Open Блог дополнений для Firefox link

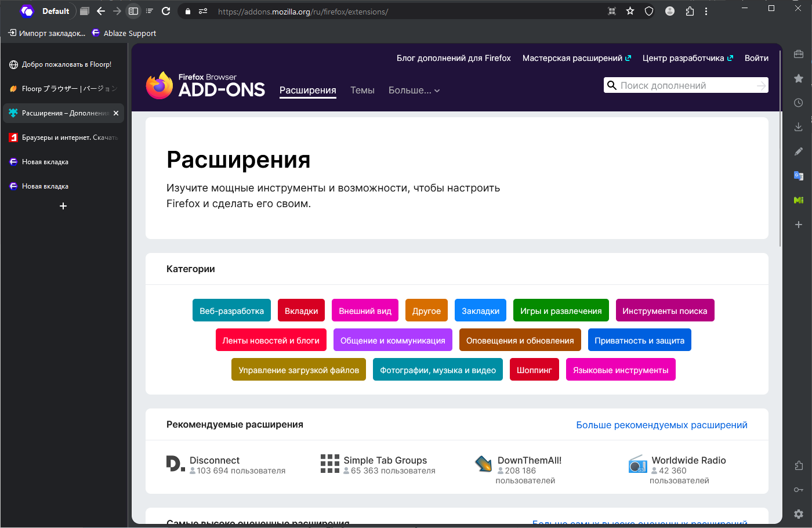(x=454, y=58)
